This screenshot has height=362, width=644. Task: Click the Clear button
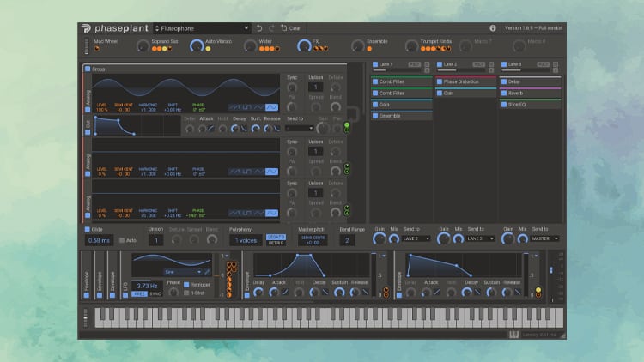coord(291,28)
